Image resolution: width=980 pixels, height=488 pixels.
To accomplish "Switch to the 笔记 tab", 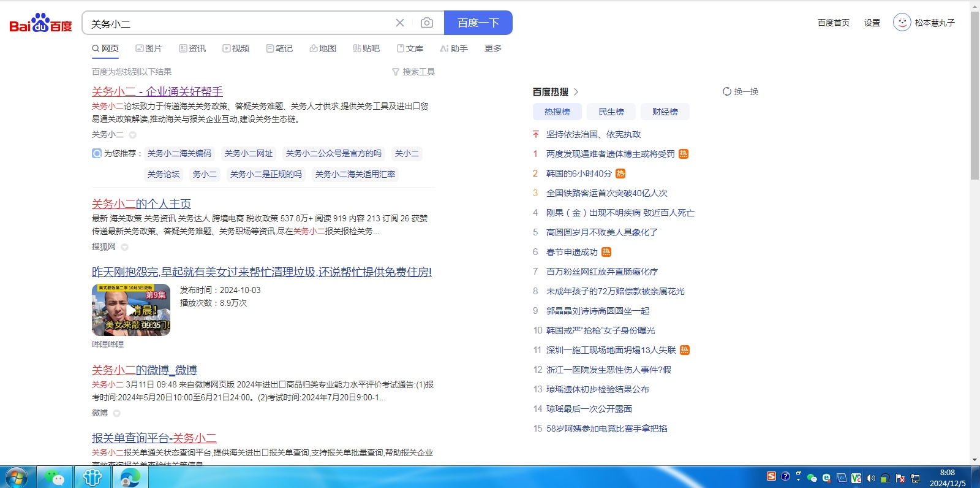I will 279,48.
